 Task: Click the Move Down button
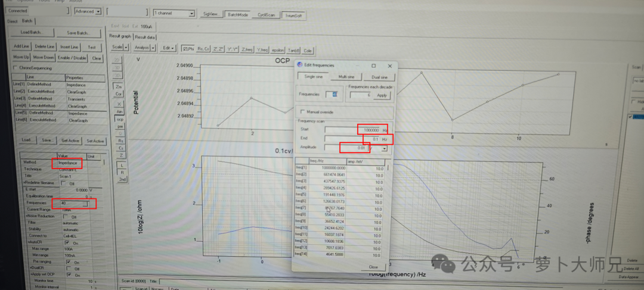coord(43,58)
